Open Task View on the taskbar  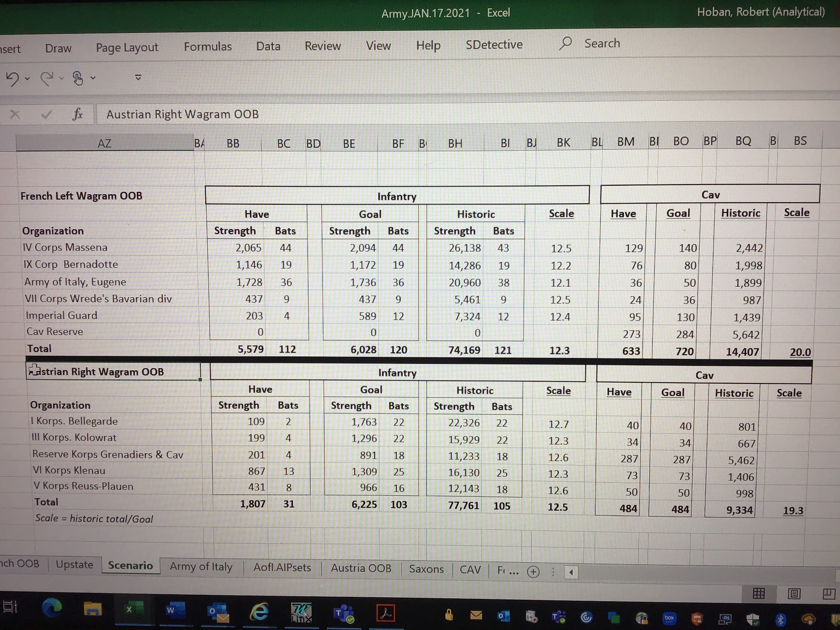(10, 607)
